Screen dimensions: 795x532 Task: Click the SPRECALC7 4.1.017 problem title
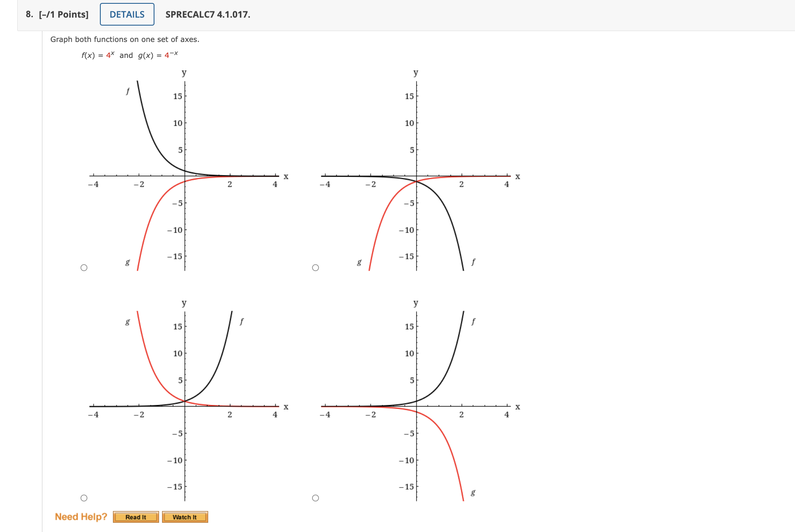tap(207, 15)
